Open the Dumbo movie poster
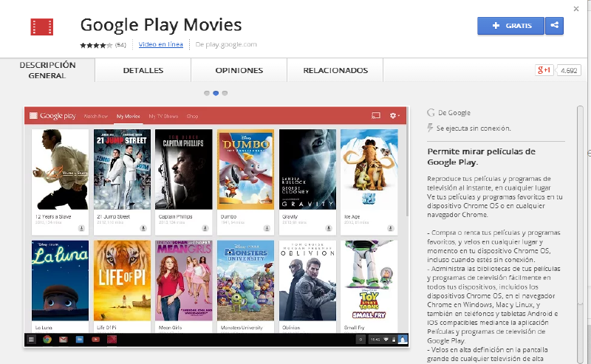This screenshot has height=364, width=591. (246, 169)
